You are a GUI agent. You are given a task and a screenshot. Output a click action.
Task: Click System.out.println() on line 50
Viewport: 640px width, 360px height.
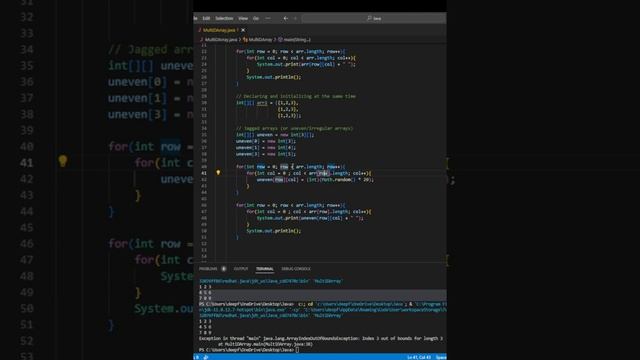pyautogui.click(x=273, y=231)
